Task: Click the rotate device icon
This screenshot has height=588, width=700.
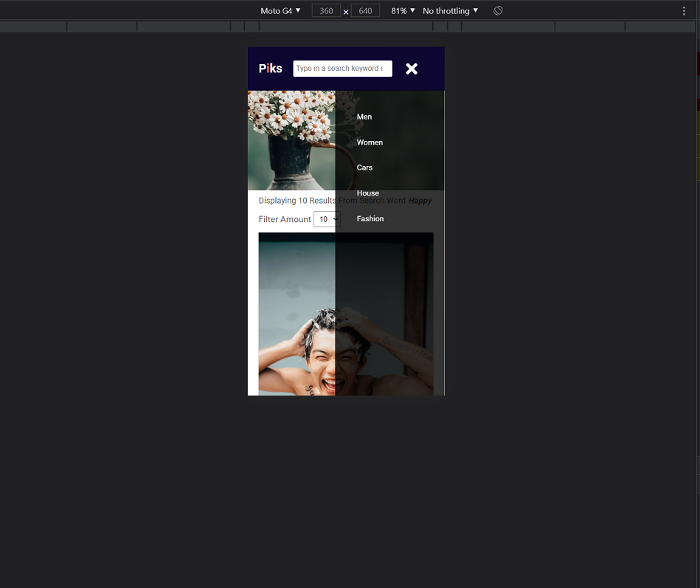Action: click(x=498, y=11)
